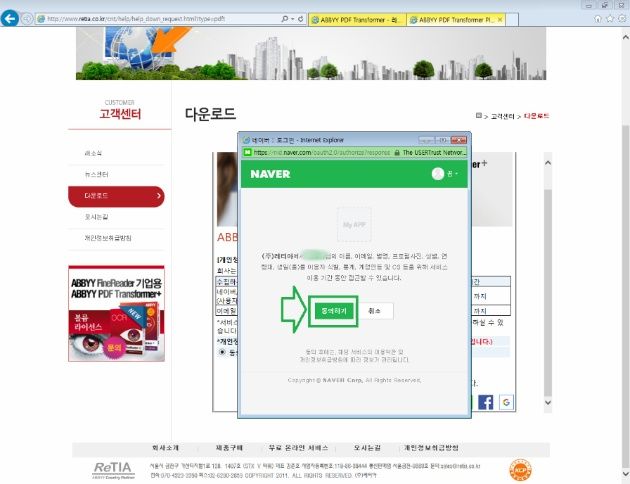630x484 pixels.
Task: Click the 무료 온라인 서비스 footer link
Action: pos(298,447)
